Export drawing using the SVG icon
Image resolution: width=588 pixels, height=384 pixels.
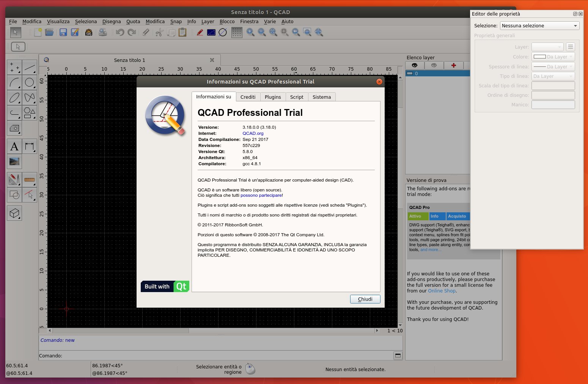click(x=89, y=32)
